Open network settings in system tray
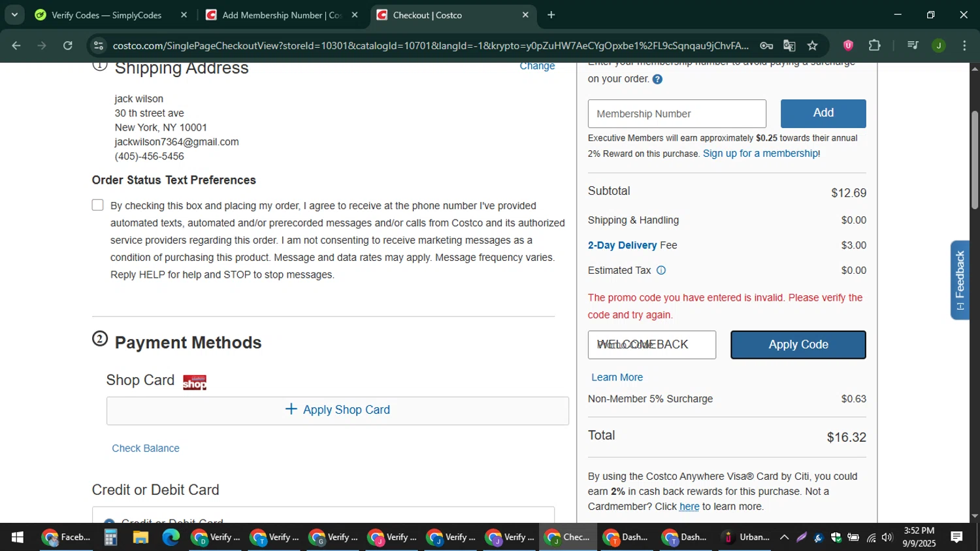Image resolution: width=980 pixels, height=551 pixels. pyautogui.click(x=871, y=537)
